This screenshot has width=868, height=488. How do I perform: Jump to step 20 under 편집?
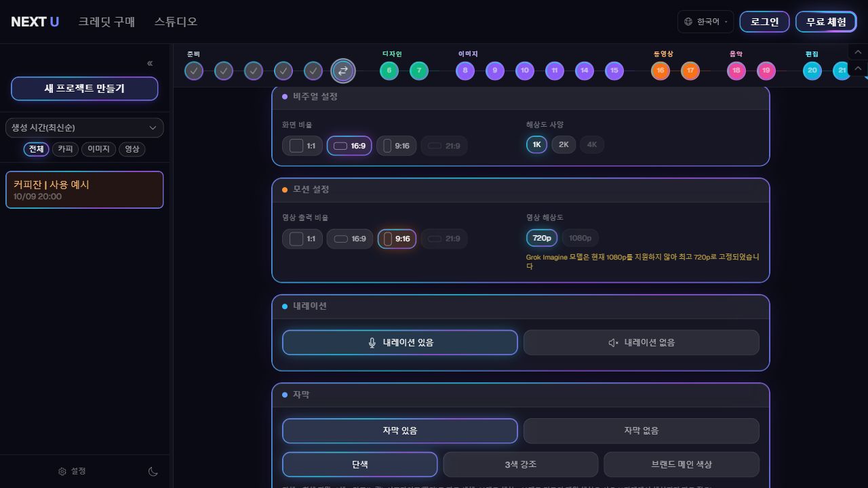[x=812, y=70]
